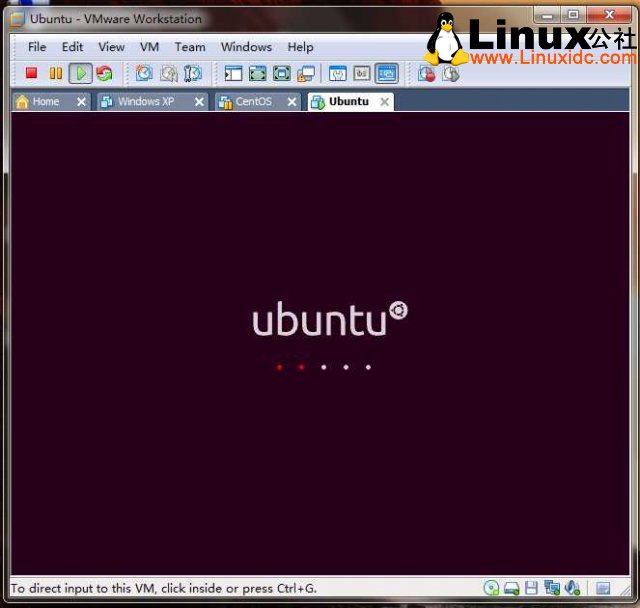640x608 pixels.
Task: Take a snapshot of the virtual machine
Action: coord(144,73)
